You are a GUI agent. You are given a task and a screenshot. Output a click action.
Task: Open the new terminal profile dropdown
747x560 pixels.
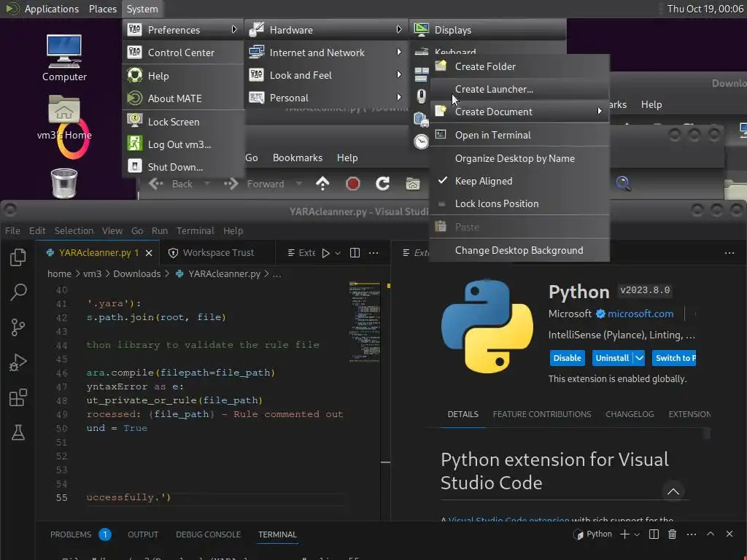pos(637,534)
